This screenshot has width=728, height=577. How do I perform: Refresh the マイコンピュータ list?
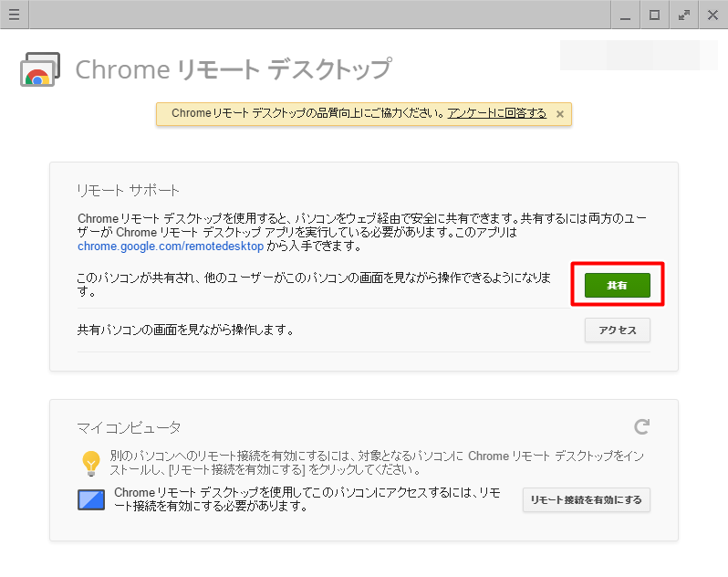coord(641,426)
